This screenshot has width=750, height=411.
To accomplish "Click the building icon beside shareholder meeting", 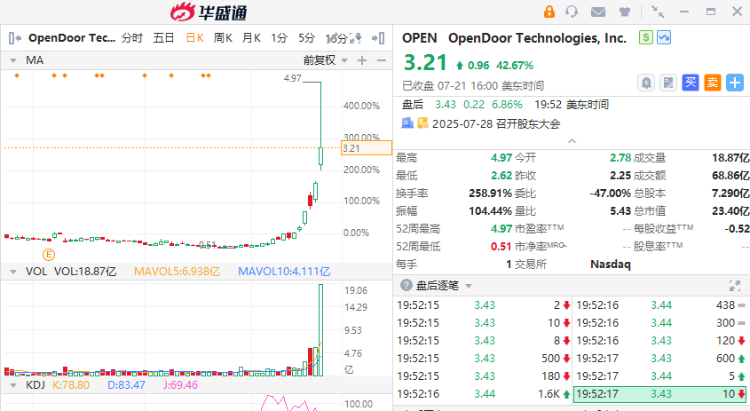I will pyautogui.click(x=407, y=123).
